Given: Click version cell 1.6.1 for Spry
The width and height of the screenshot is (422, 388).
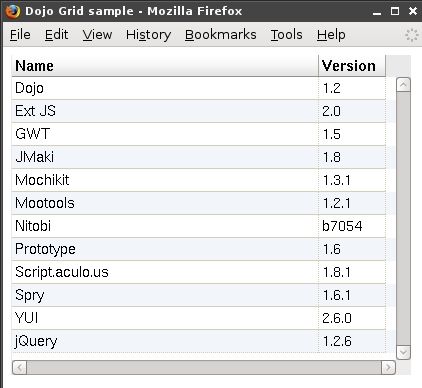Looking at the screenshot, I should [x=352, y=295].
